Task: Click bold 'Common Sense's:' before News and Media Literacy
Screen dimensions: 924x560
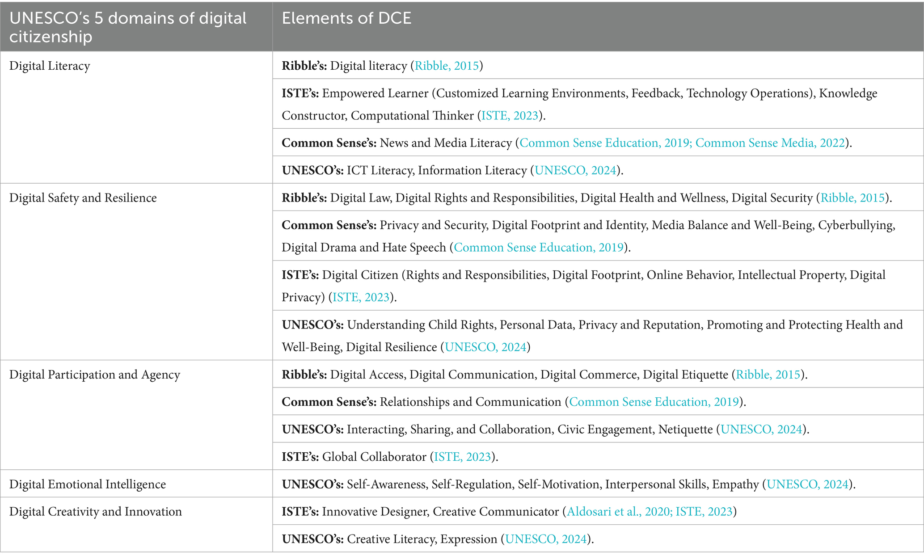Action: tap(329, 143)
